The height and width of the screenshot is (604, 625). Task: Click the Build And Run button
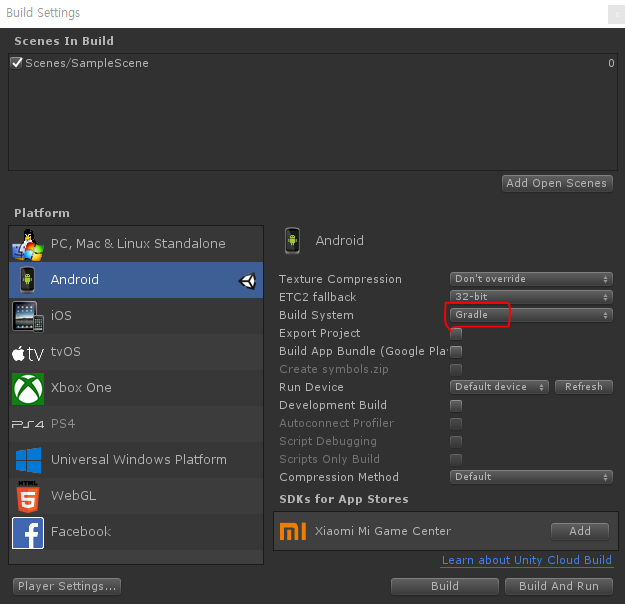pyautogui.click(x=559, y=586)
